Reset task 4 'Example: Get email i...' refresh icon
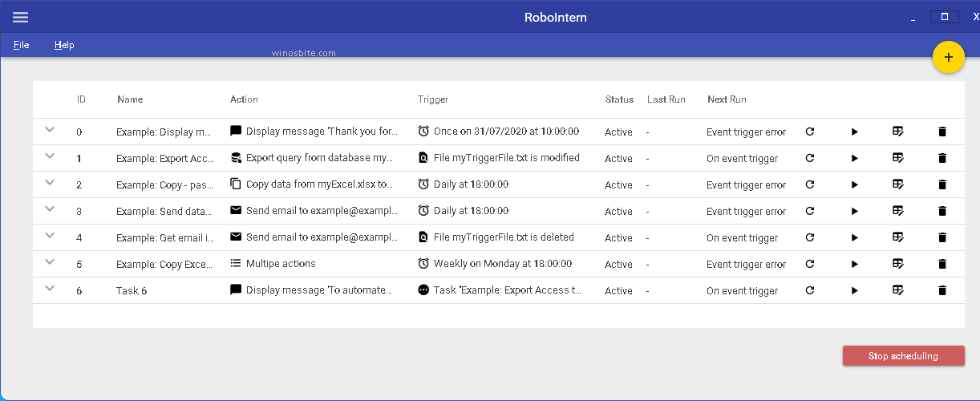Image resolution: width=980 pixels, height=401 pixels. point(810,237)
